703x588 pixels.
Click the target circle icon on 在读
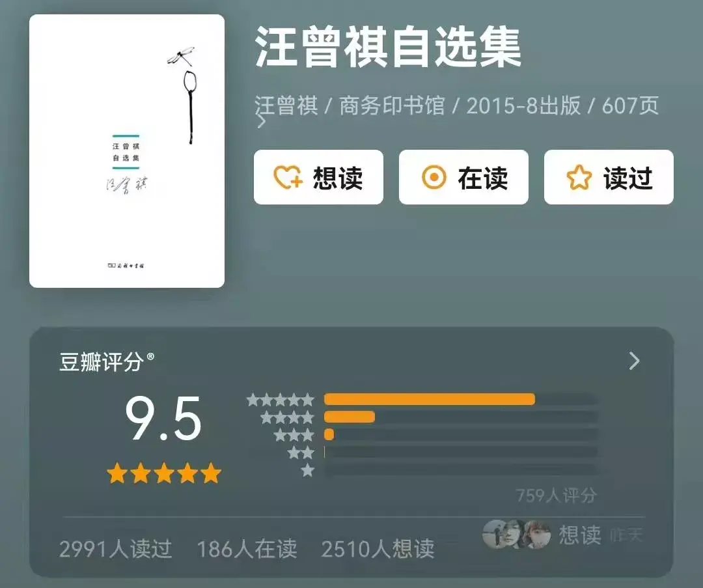pos(434,177)
